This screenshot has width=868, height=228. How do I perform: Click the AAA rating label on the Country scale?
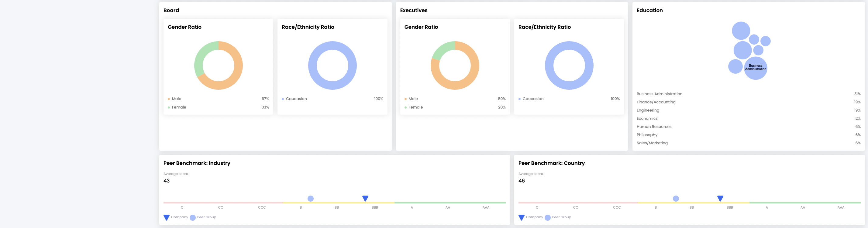(841, 207)
